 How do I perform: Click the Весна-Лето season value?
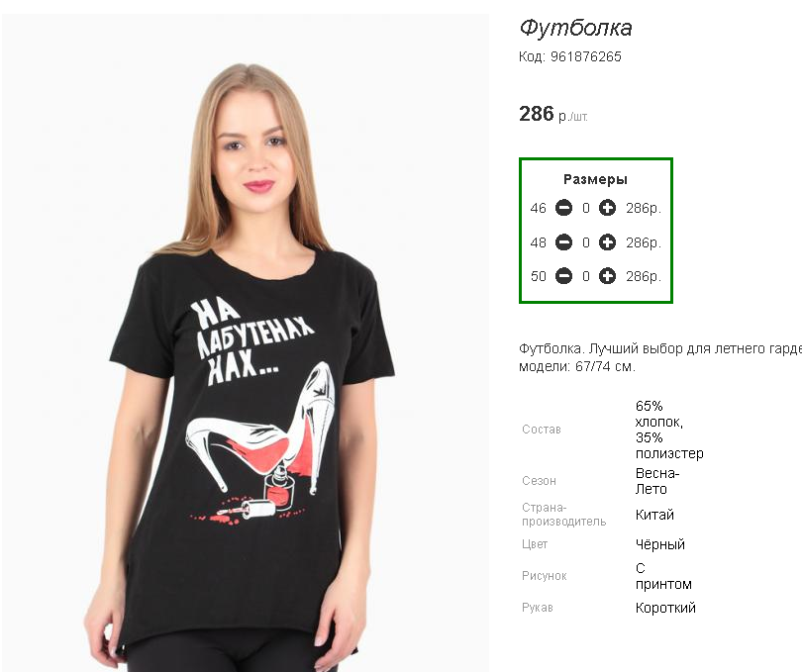click(x=657, y=481)
